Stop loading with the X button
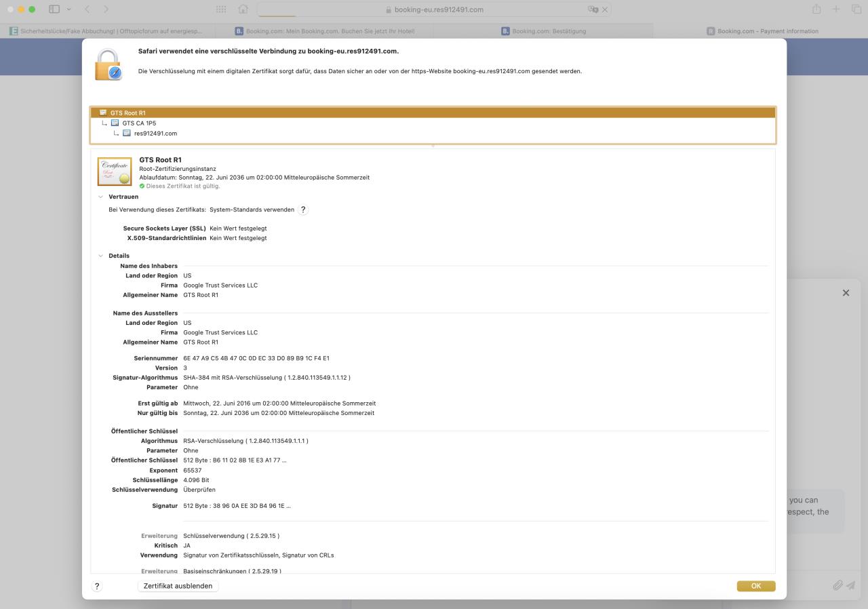Image resolution: width=868 pixels, height=609 pixels. pos(605,9)
